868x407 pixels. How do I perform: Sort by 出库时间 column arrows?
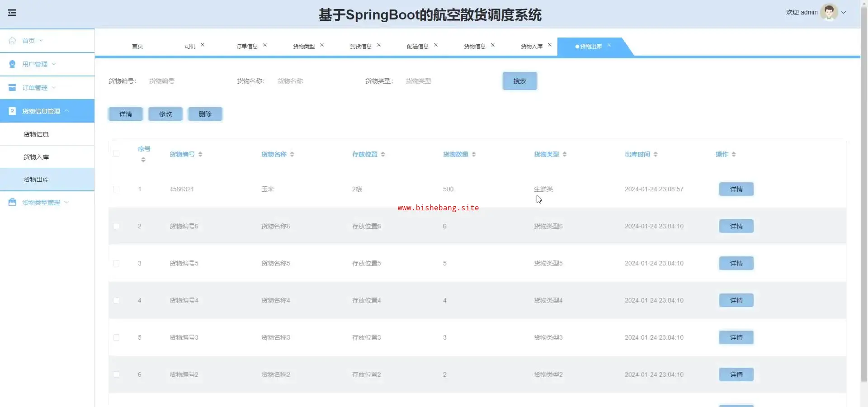click(x=656, y=154)
